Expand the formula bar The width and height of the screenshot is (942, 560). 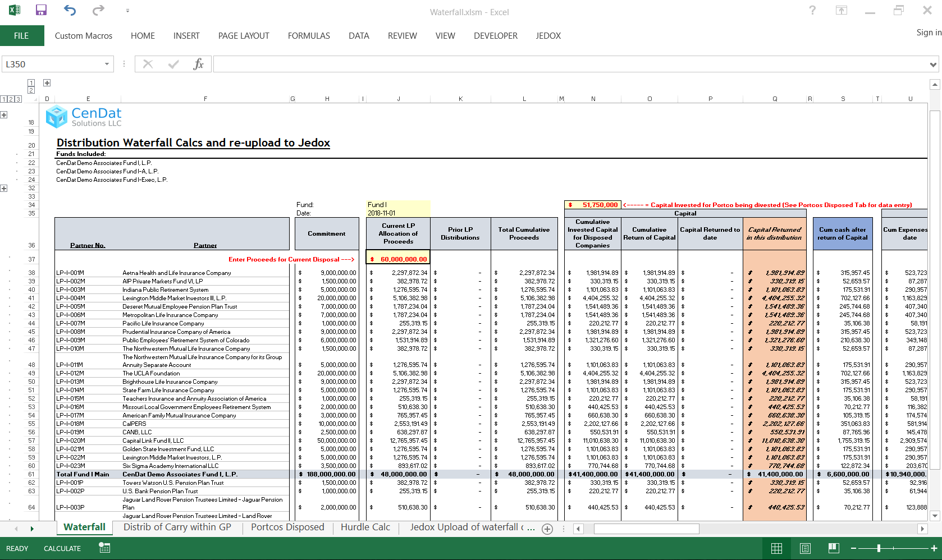click(932, 65)
